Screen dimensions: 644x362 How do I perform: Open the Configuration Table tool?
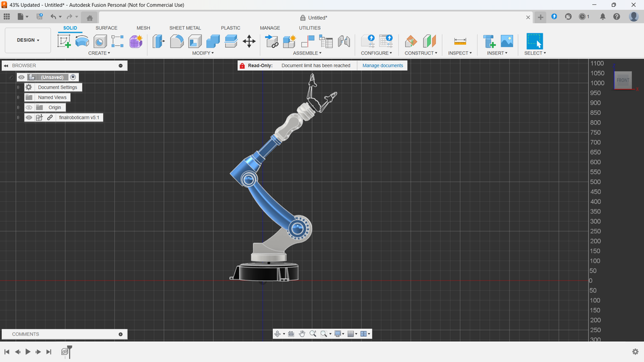pos(386,41)
